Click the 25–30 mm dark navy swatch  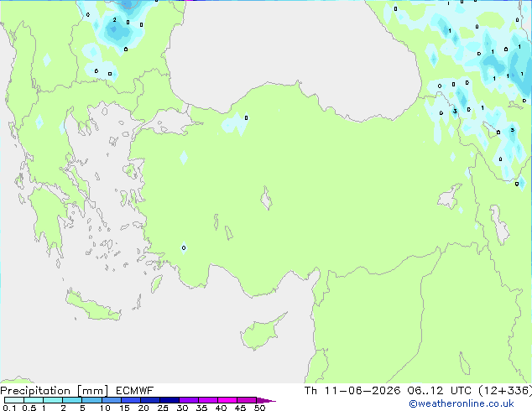tap(170, 400)
